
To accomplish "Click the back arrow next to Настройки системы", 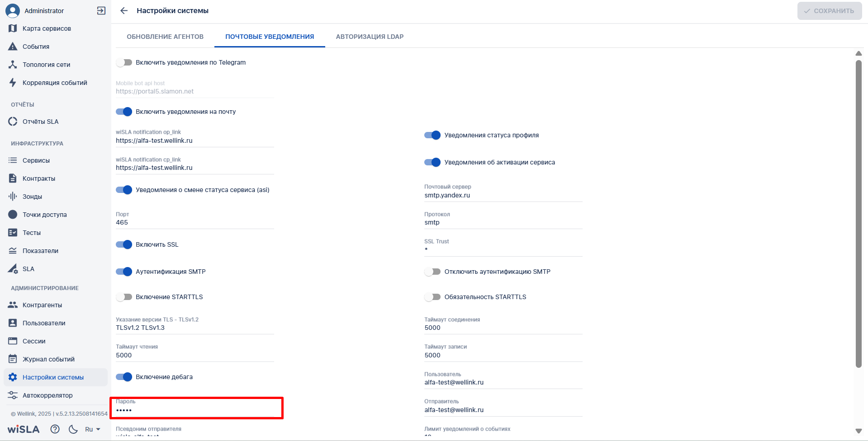I will click(x=124, y=11).
